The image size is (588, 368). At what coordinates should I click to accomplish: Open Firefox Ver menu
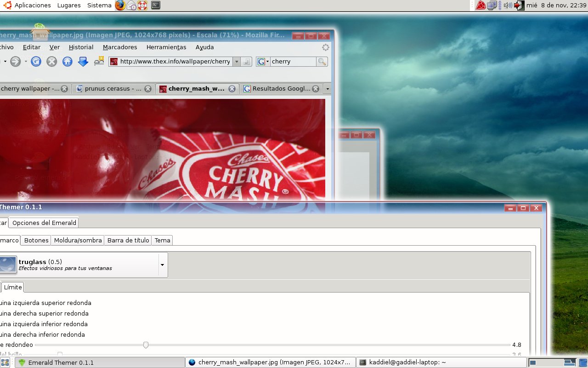(55, 47)
